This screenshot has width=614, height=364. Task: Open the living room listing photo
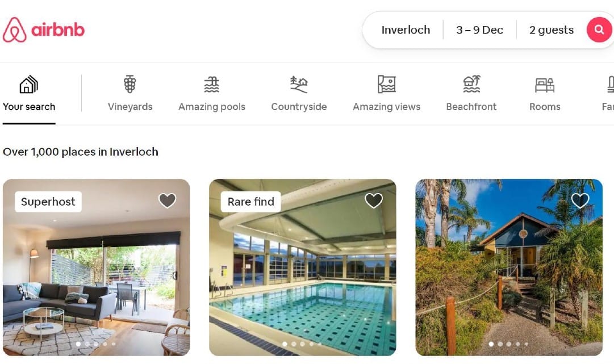pyautogui.click(x=97, y=267)
